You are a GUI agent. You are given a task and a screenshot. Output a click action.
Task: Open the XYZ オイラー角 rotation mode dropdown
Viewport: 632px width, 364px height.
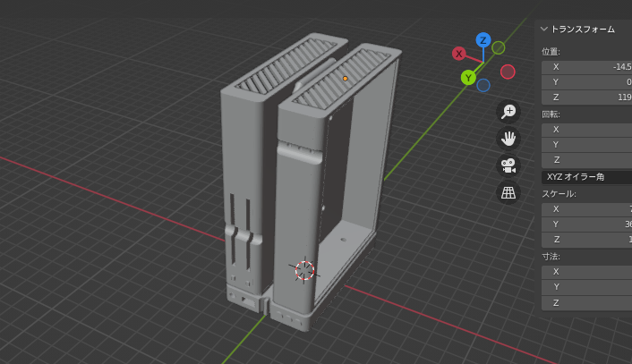coord(587,177)
